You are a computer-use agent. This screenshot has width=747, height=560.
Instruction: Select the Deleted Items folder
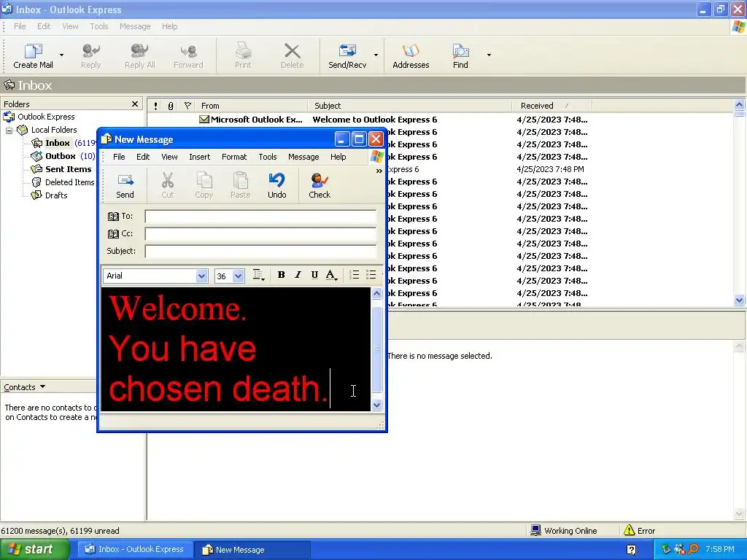click(x=63, y=182)
